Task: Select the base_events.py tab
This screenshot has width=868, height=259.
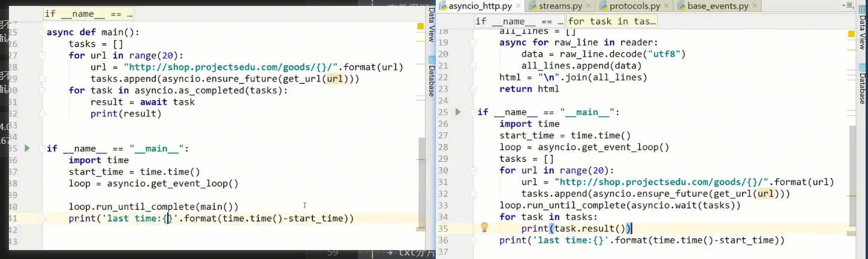Action: tap(717, 6)
